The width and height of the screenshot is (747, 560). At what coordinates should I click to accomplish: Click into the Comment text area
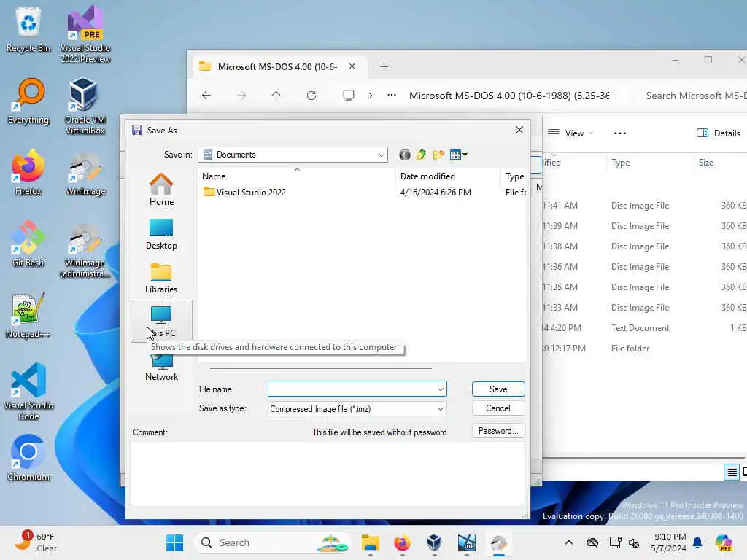328,472
